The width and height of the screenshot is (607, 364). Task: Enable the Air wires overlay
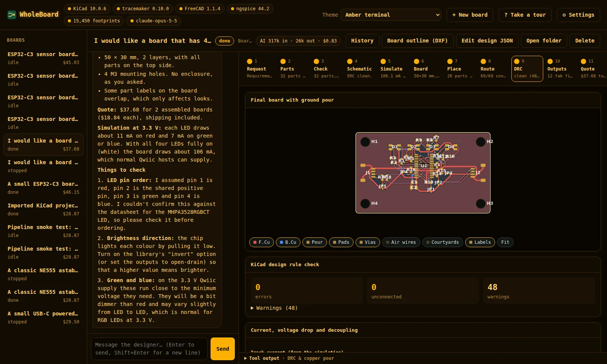pyautogui.click(x=401, y=242)
